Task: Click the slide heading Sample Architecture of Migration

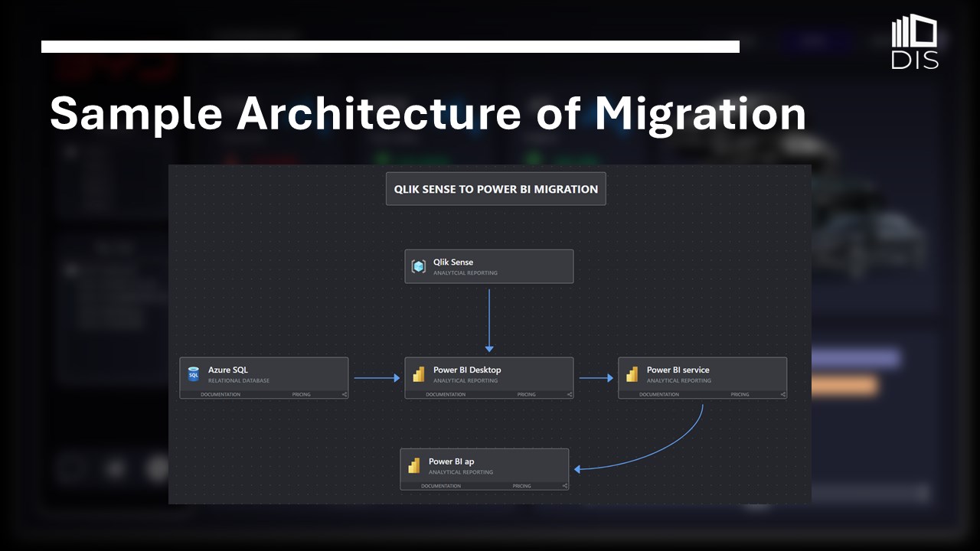Action: coord(428,113)
